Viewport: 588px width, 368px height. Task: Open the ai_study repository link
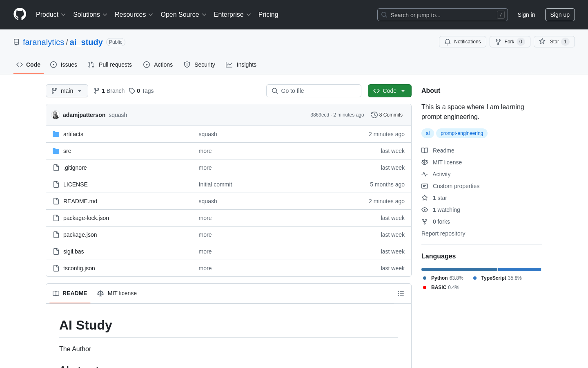click(86, 42)
